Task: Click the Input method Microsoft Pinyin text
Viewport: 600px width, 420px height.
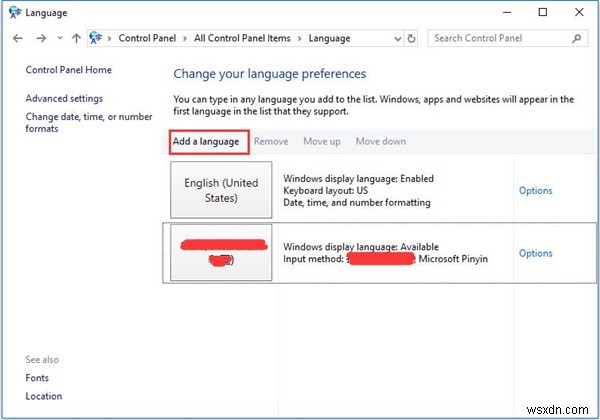Action: [385, 259]
